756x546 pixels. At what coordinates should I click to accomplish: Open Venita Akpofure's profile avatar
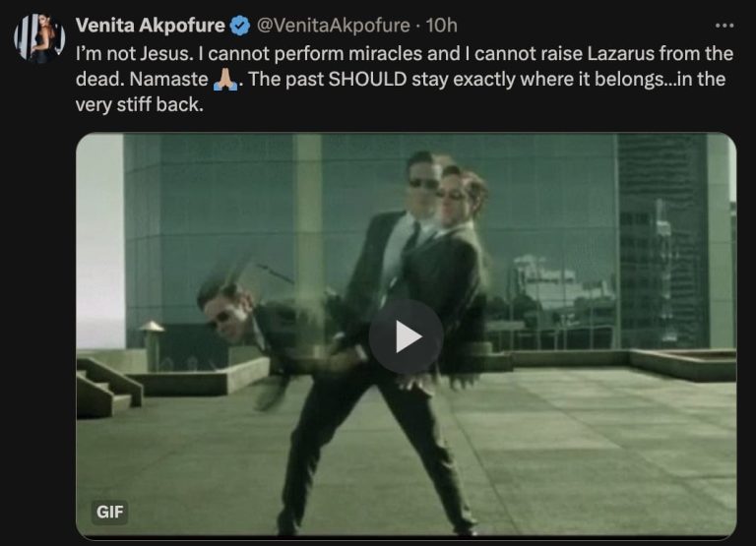click(x=39, y=38)
